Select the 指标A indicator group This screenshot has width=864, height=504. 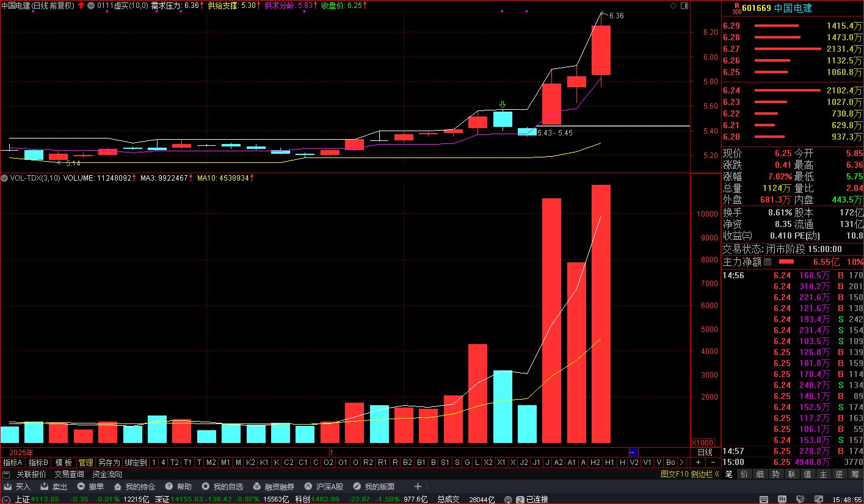tap(13, 463)
